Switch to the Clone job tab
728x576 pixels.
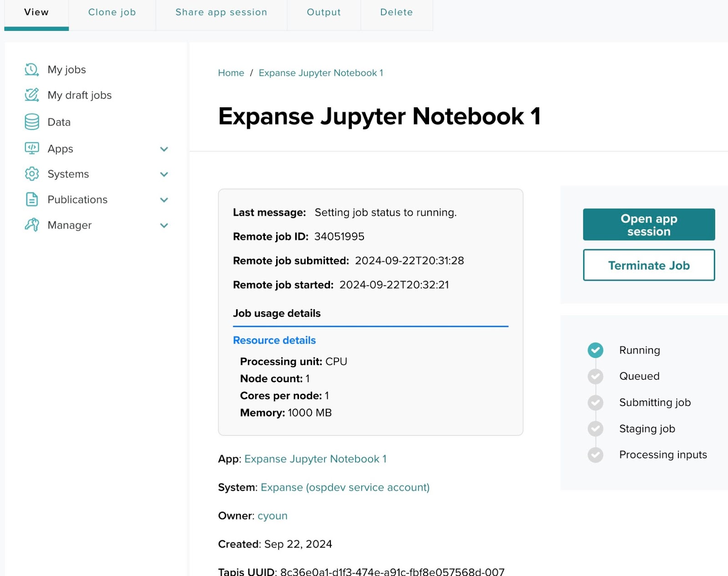click(112, 12)
